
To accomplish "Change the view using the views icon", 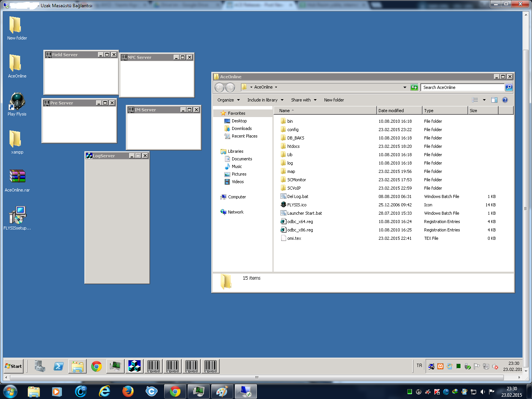I will click(x=475, y=100).
